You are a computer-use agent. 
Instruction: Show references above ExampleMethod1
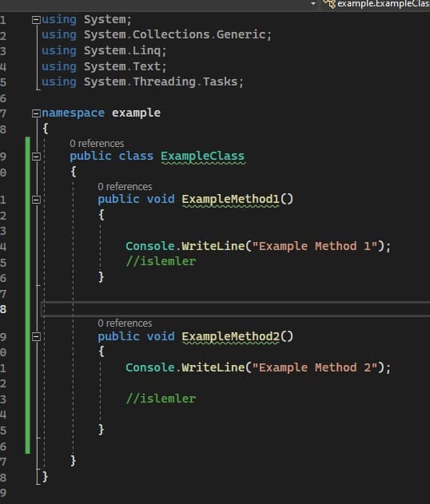[x=125, y=187]
